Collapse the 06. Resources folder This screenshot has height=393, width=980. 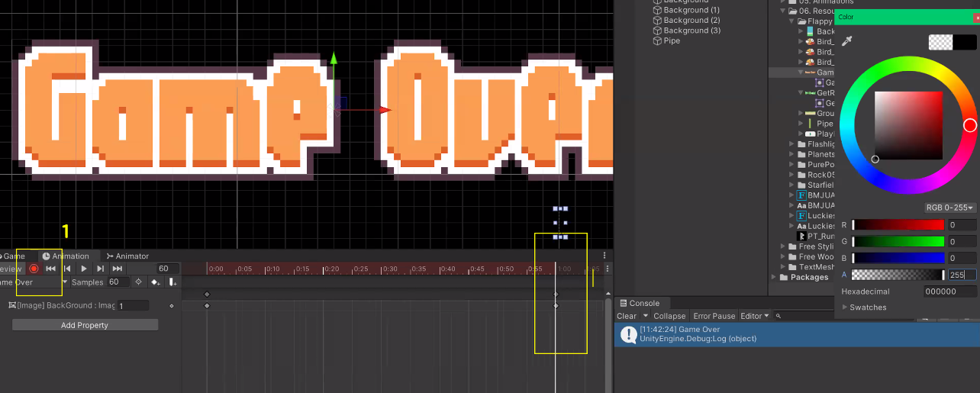pyautogui.click(x=783, y=11)
